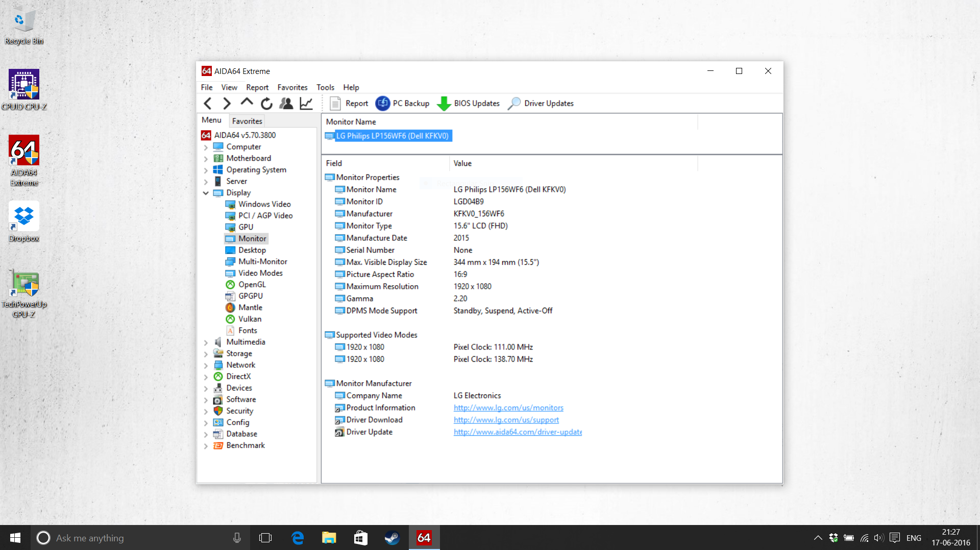Open the Tools menu
Screen dimensions: 980x550
tap(325, 87)
